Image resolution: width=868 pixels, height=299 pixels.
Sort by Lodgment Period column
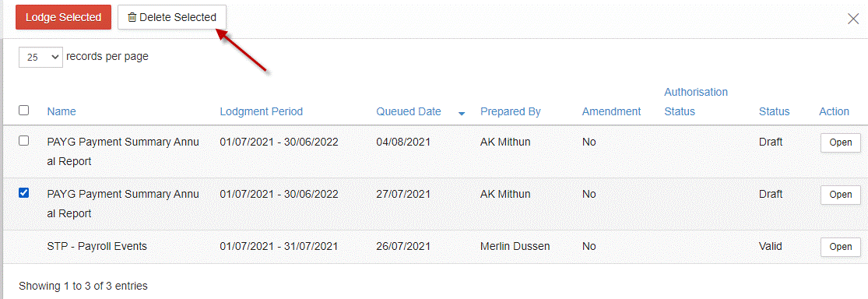coord(262,111)
